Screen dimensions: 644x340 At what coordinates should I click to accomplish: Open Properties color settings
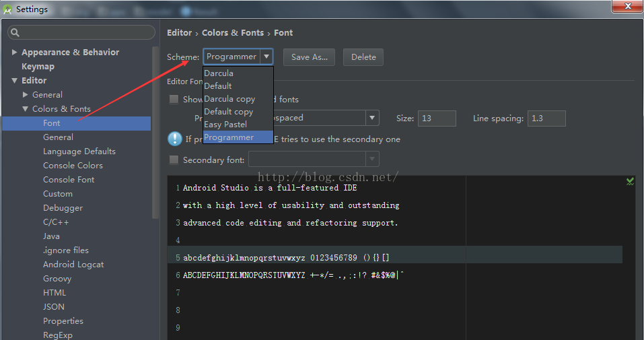(x=63, y=321)
